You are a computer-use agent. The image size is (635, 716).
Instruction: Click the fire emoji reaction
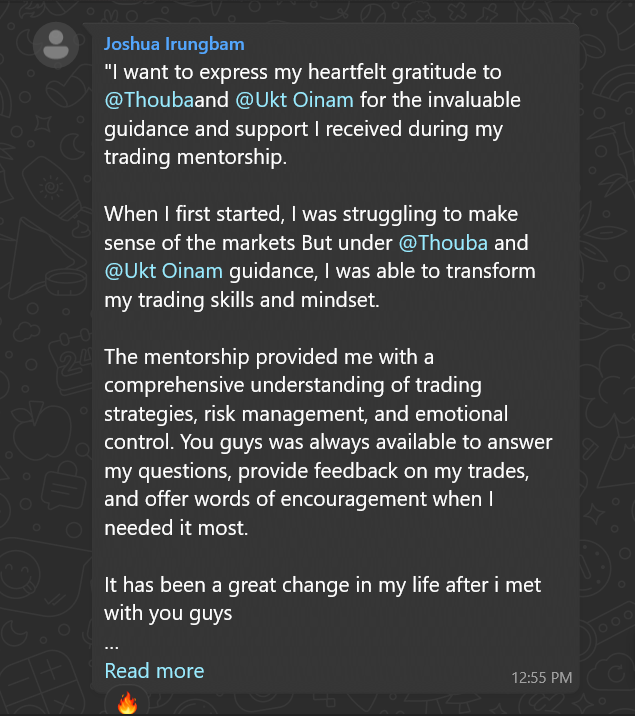pos(127,703)
